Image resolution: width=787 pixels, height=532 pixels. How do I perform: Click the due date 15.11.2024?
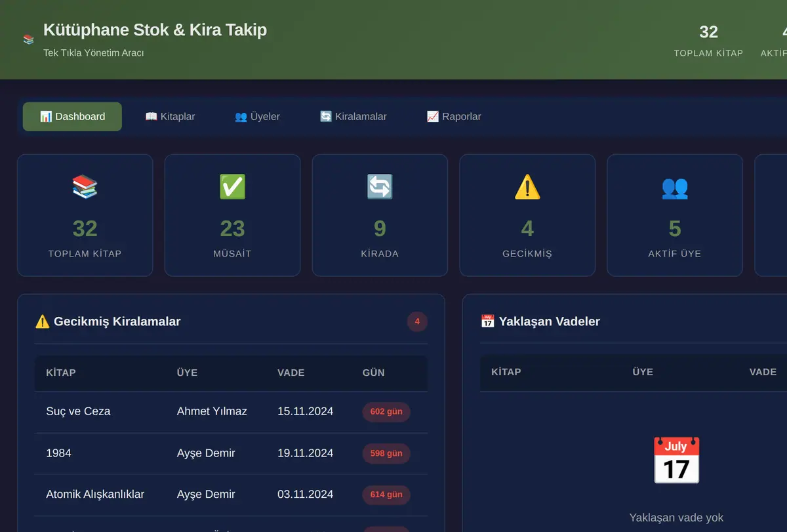click(x=305, y=411)
